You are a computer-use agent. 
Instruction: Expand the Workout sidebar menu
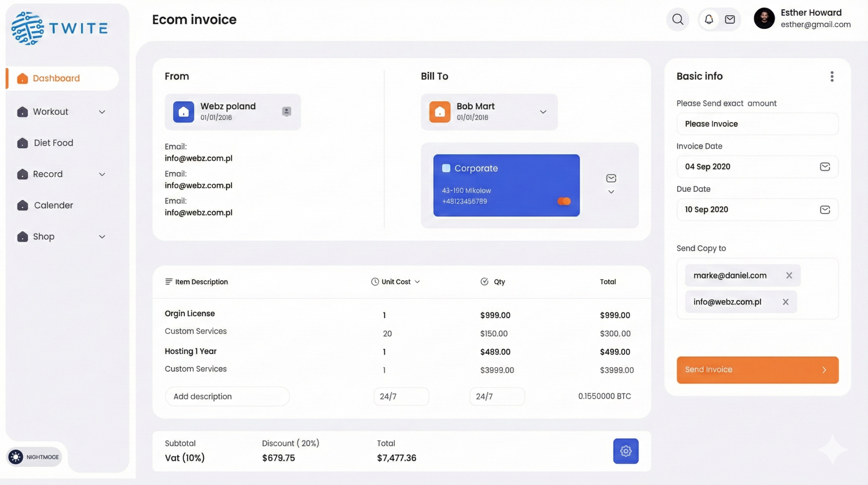pyautogui.click(x=102, y=112)
